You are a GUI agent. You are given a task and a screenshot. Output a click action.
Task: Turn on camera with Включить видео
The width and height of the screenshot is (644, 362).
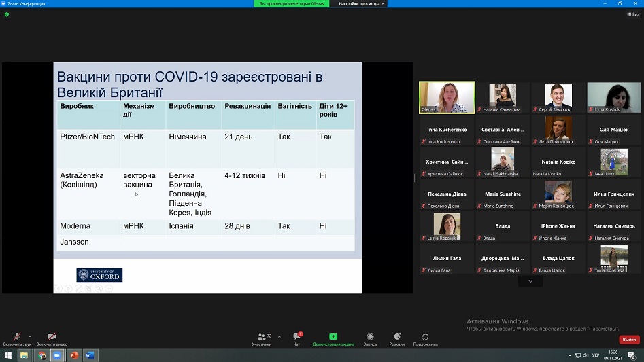pyautogui.click(x=52, y=338)
